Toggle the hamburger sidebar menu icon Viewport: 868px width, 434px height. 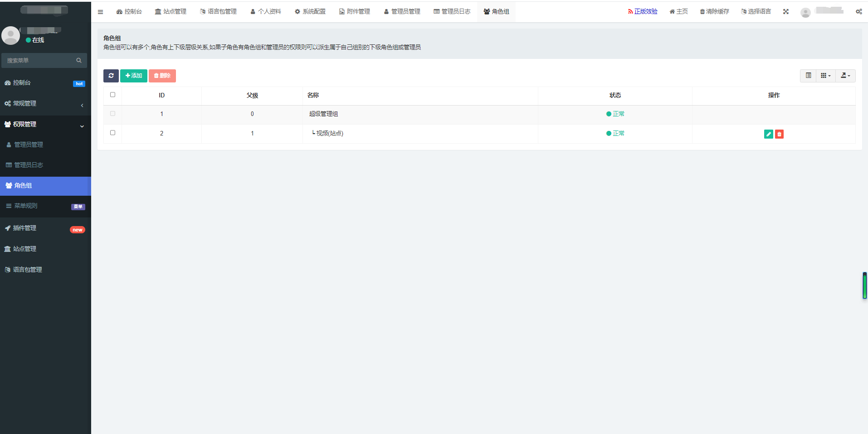(101, 12)
